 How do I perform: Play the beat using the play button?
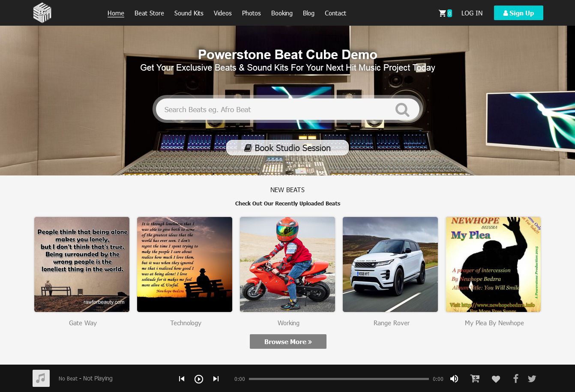[199, 379]
